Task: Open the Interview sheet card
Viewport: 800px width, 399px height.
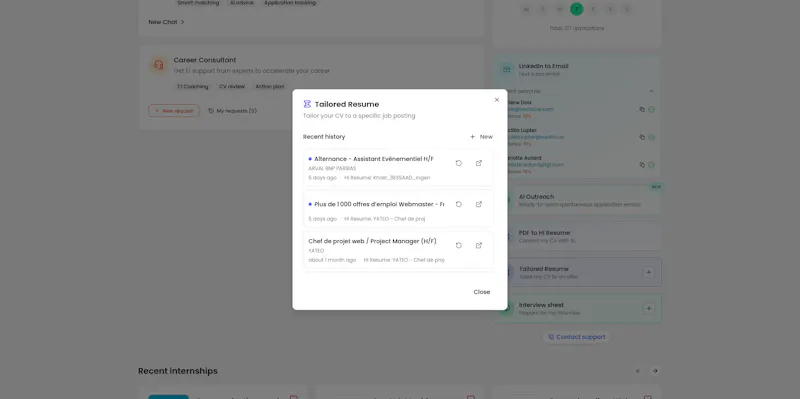Action: 577,308
